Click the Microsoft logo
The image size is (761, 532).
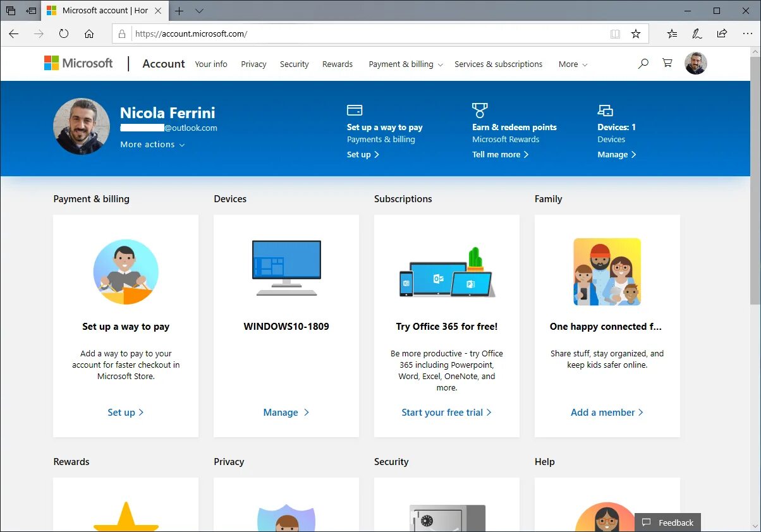[x=78, y=63]
